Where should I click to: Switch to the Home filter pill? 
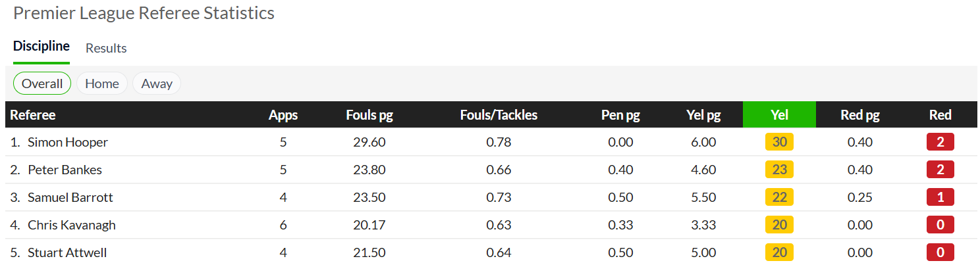coord(102,84)
